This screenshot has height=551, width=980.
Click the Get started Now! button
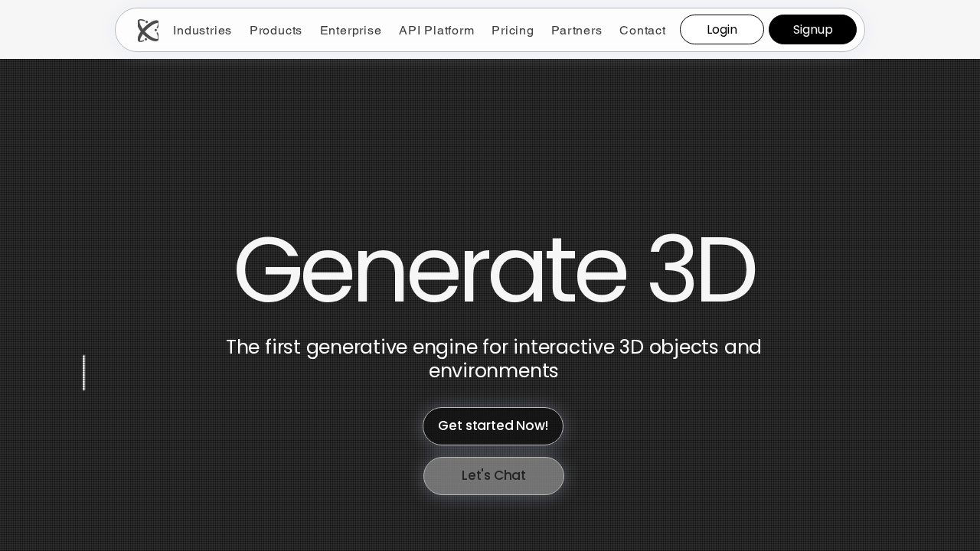pos(493,425)
